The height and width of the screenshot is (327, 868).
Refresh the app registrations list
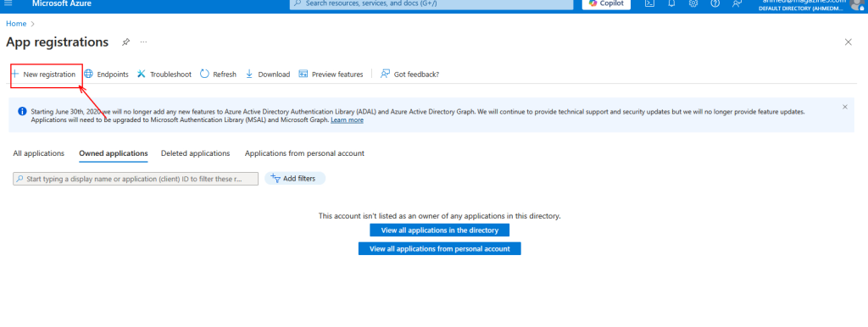click(218, 75)
